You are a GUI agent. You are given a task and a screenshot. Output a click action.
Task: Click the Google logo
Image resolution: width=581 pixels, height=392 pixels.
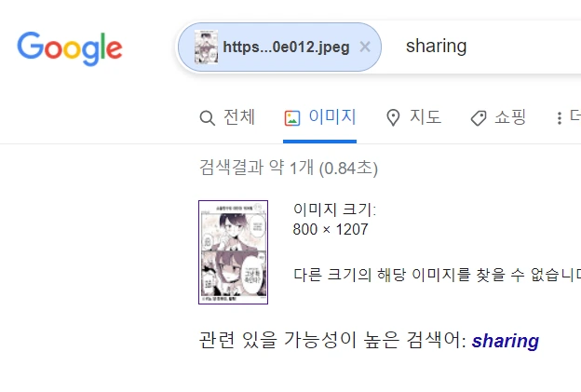click(x=70, y=48)
